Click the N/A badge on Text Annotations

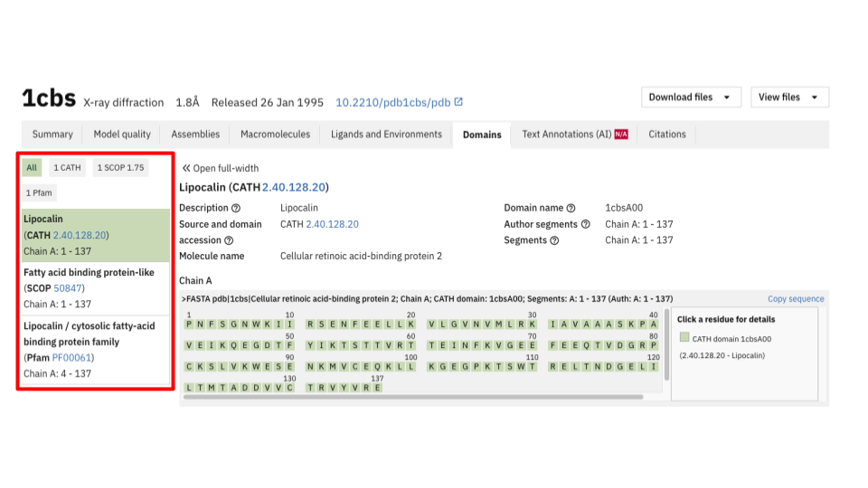tap(621, 135)
